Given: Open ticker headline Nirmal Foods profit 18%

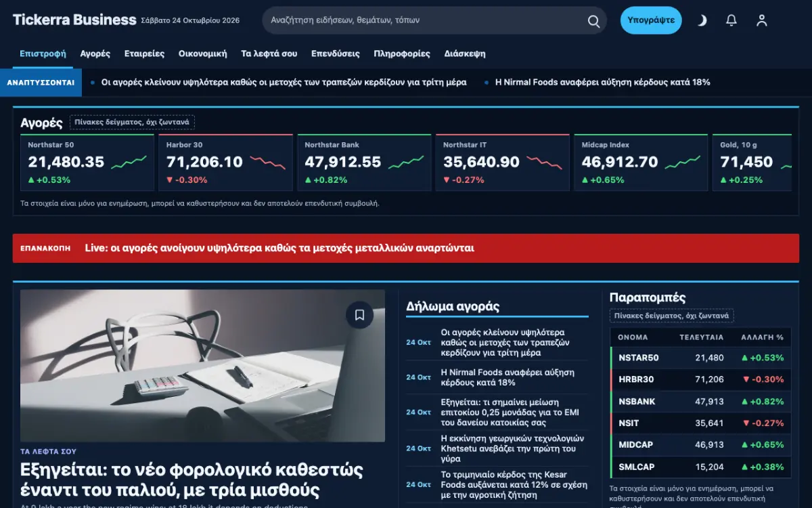Looking at the screenshot, I should pos(603,82).
